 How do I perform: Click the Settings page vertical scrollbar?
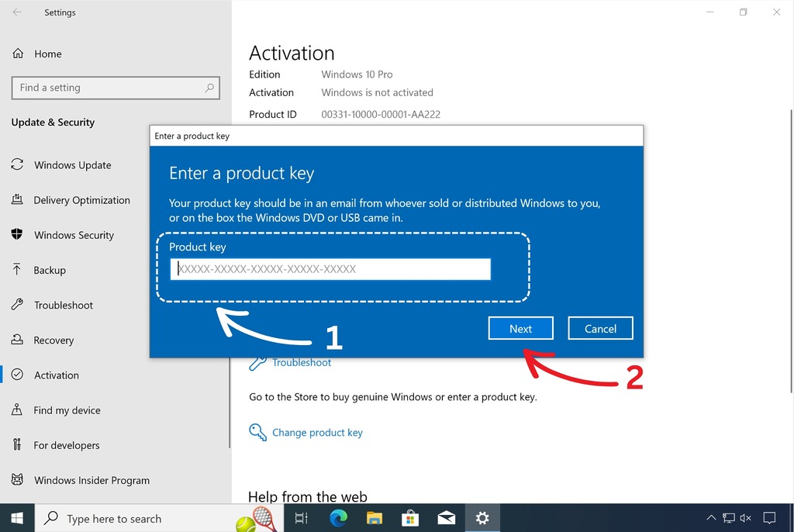pos(791,250)
